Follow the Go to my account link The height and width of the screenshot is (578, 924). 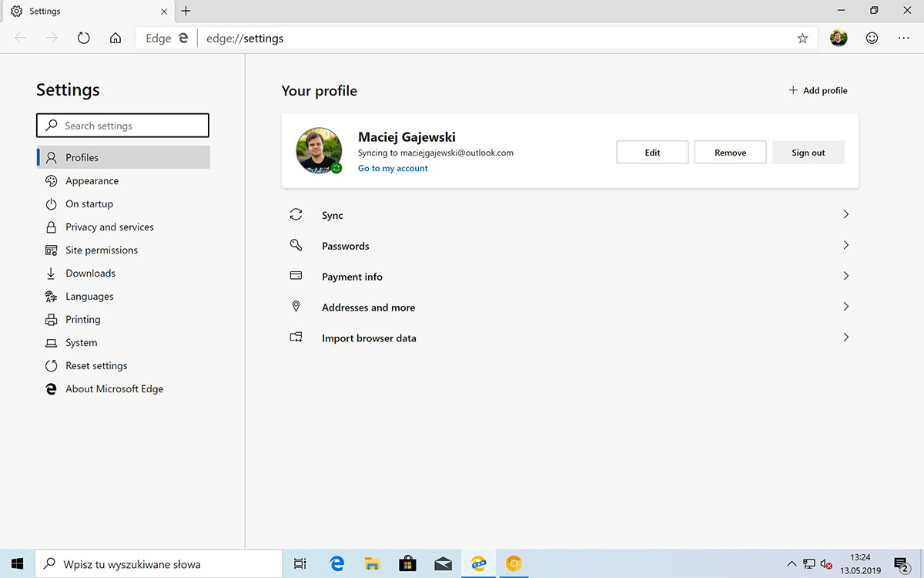point(393,168)
